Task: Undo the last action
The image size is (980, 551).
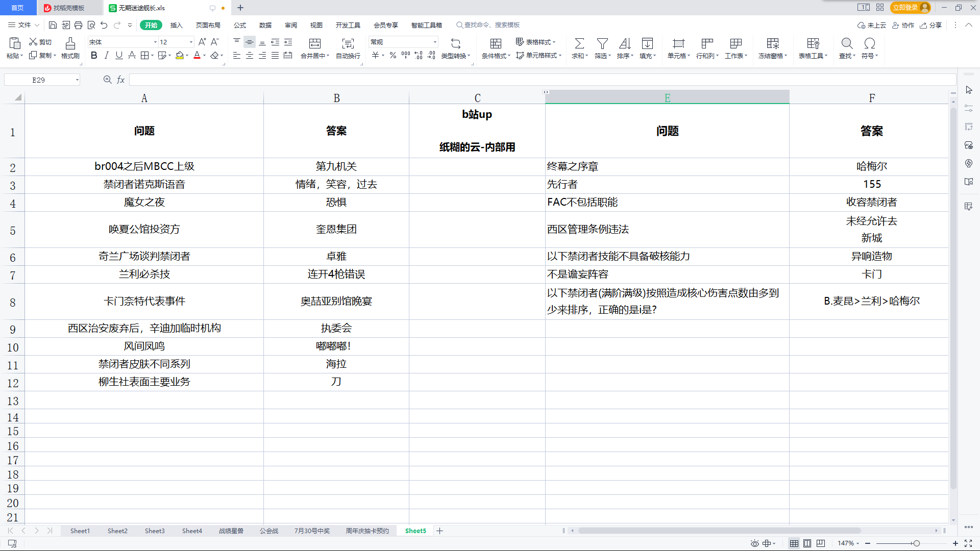Action: pyautogui.click(x=104, y=25)
